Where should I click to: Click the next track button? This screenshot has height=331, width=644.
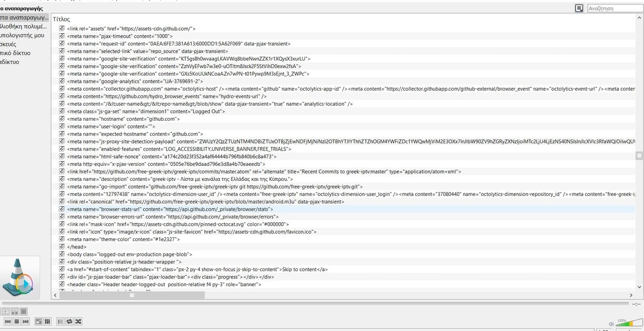point(26,321)
